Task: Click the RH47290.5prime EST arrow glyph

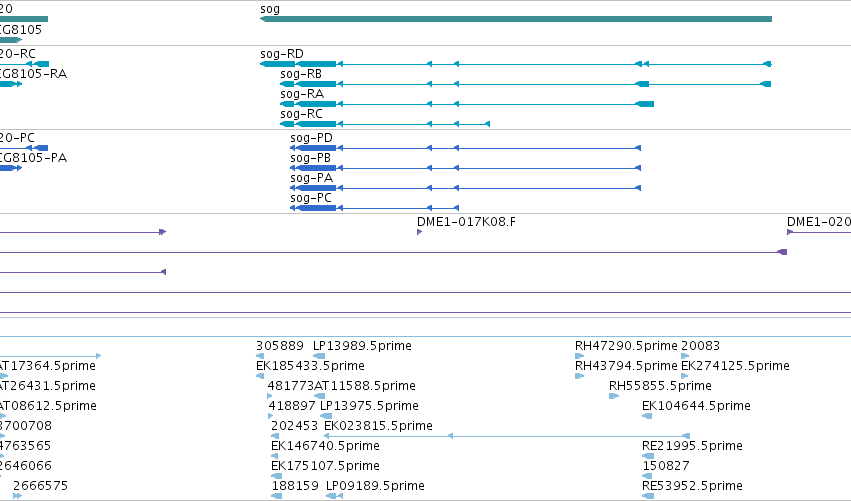Action: [580, 356]
